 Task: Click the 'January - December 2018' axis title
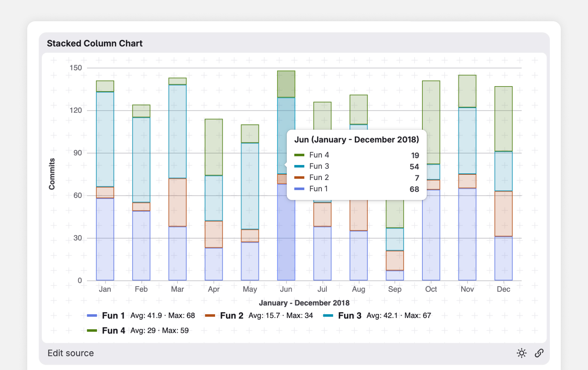pyautogui.click(x=304, y=303)
